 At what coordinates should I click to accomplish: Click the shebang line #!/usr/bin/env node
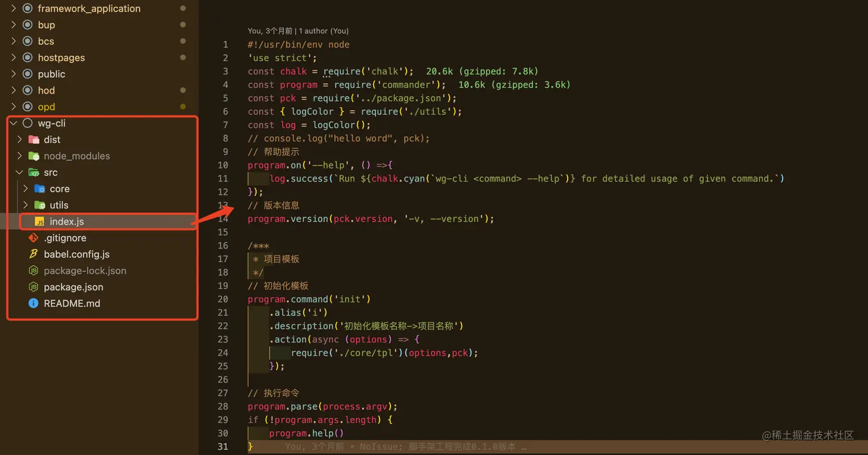(299, 45)
